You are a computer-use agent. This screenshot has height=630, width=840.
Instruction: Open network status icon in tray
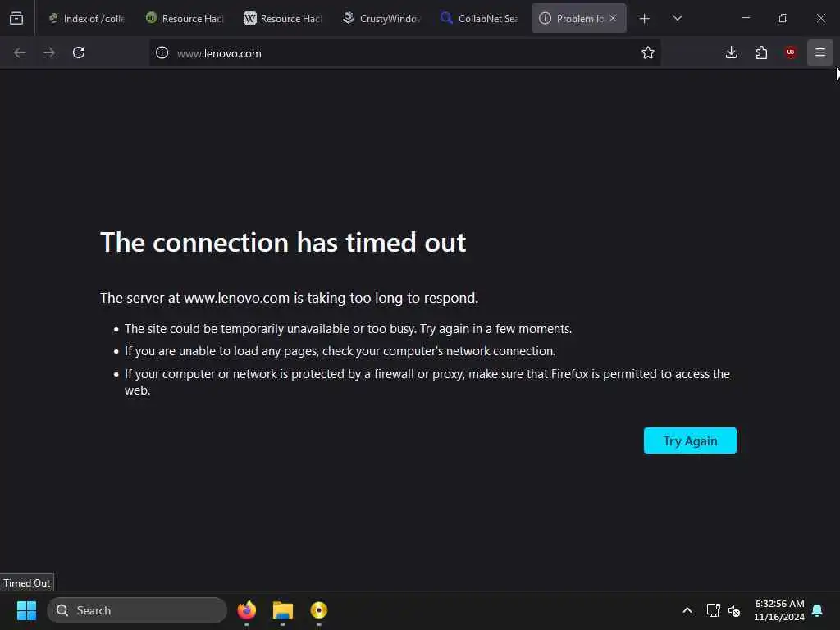(713, 610)
